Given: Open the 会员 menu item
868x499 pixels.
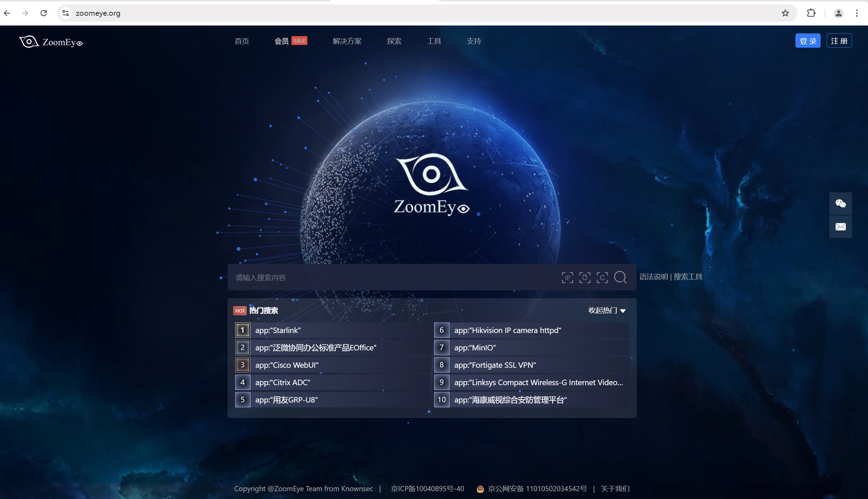Looking at the screenshot, I should point(281,41).
